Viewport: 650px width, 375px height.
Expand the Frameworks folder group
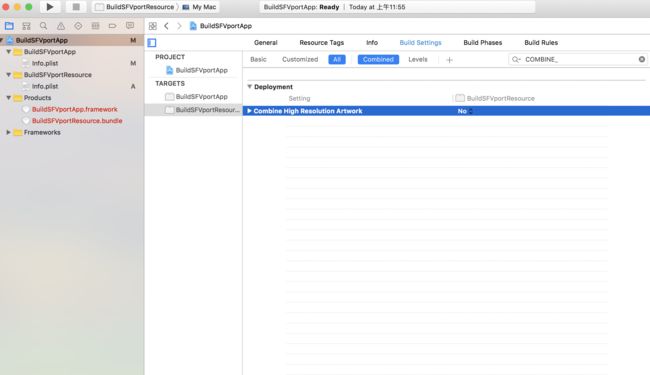[x=8, y=133]
